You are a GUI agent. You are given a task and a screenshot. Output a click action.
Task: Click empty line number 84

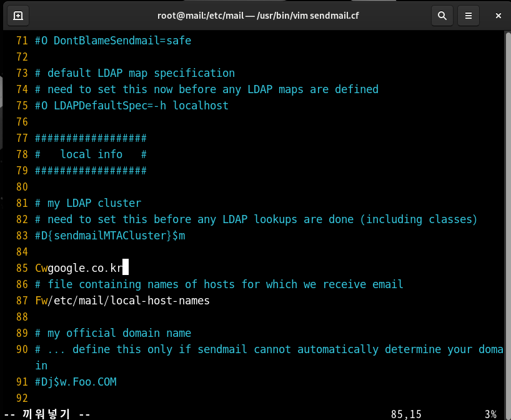[x=22, y=252]
